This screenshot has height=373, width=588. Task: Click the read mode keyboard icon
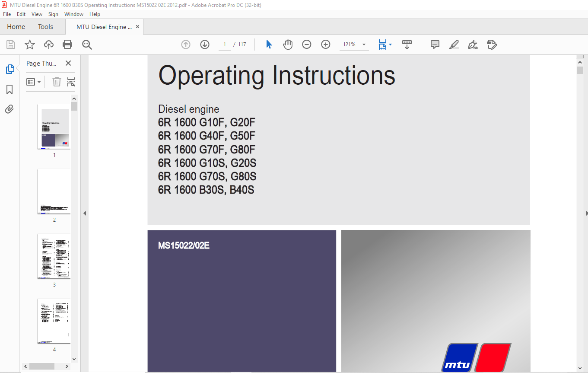click(x=407, y=45)
